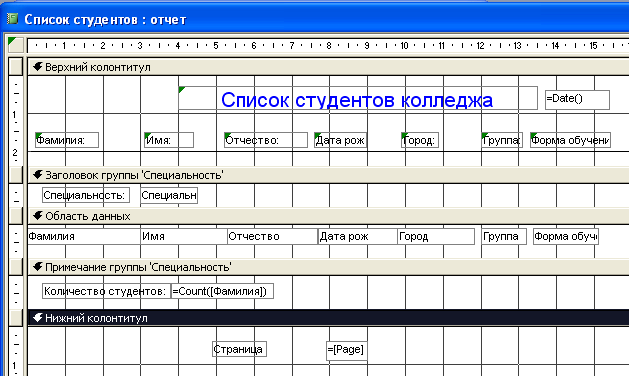
Task: Select the 'Имя:' header label
Action: [169, 140]
